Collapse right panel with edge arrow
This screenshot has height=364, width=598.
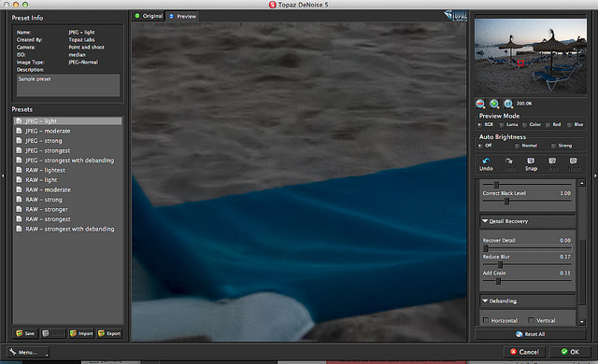tap(595, 175)
